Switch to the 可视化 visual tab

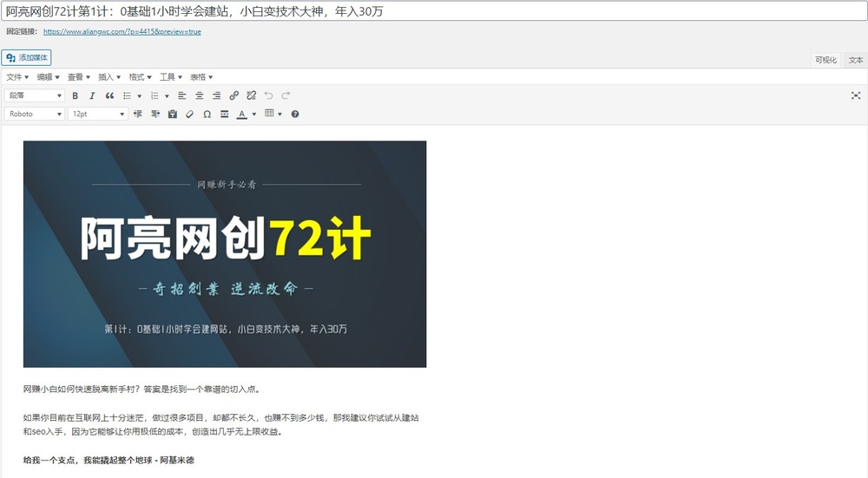[825, 61]
